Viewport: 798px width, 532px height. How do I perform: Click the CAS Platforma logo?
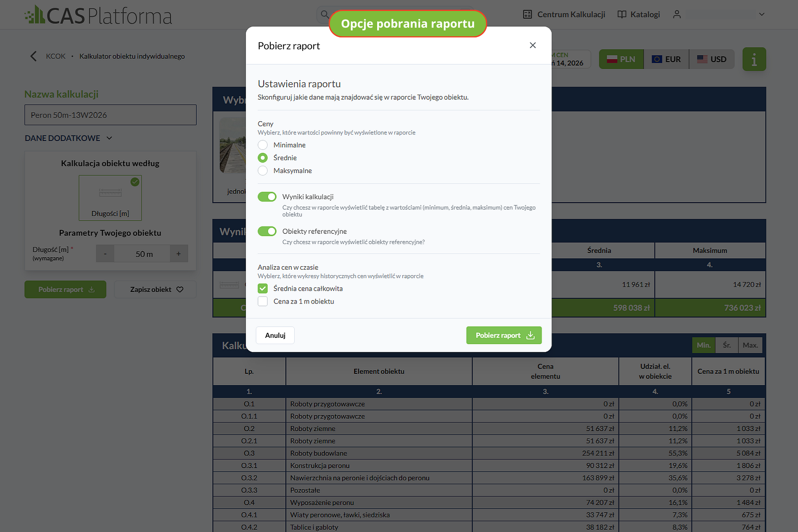click(x=98, y=15)
